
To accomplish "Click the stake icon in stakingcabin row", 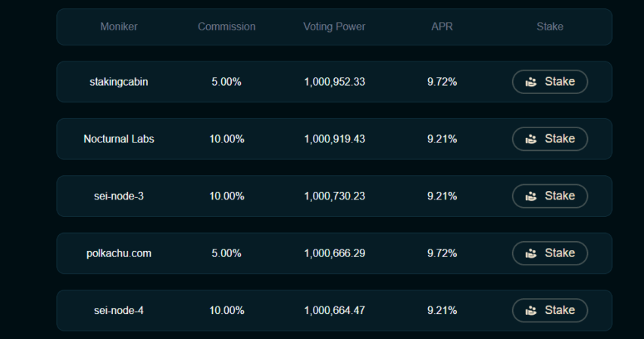I will point(530,82).
